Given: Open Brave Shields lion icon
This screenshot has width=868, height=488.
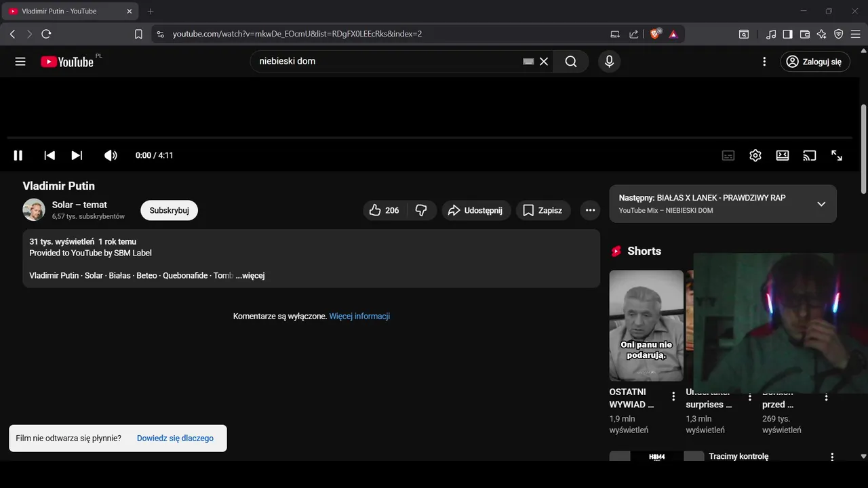Looking at the screenshot, I should point(655,34).
